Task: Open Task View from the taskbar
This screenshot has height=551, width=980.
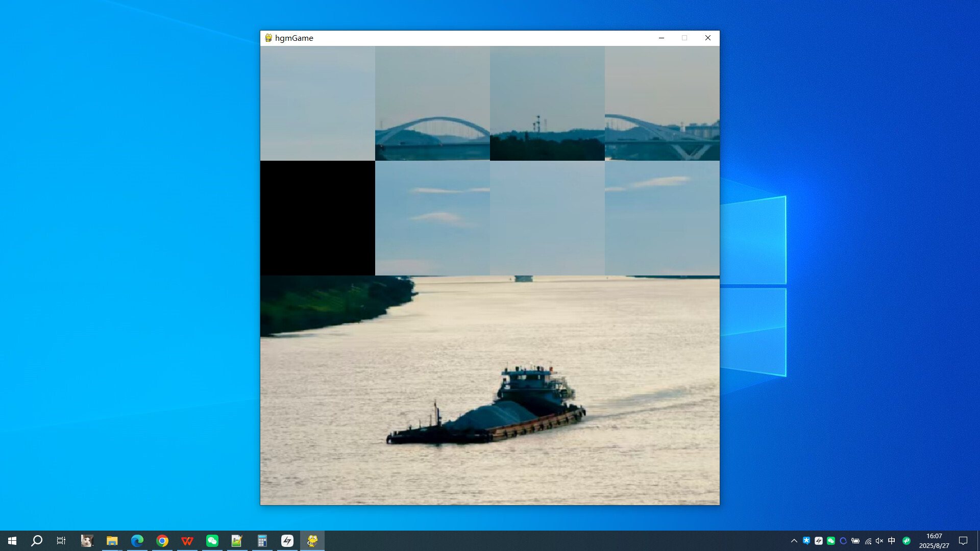Action: pos(60,541)
